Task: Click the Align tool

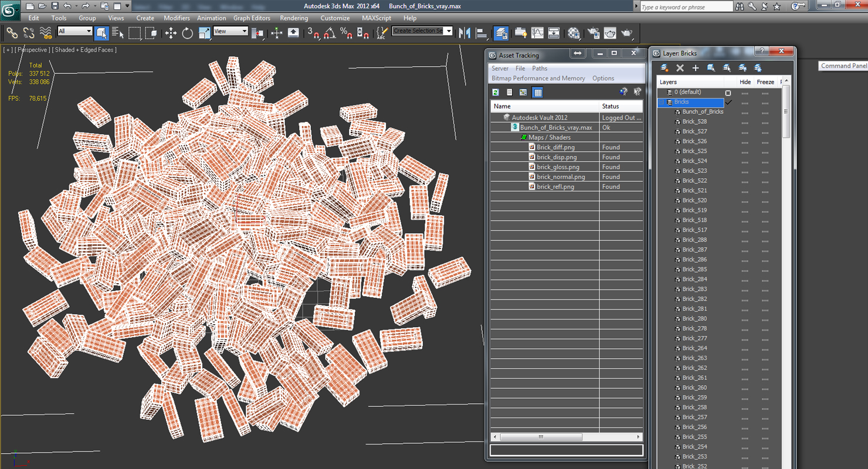Action: (x=482, y=33)
